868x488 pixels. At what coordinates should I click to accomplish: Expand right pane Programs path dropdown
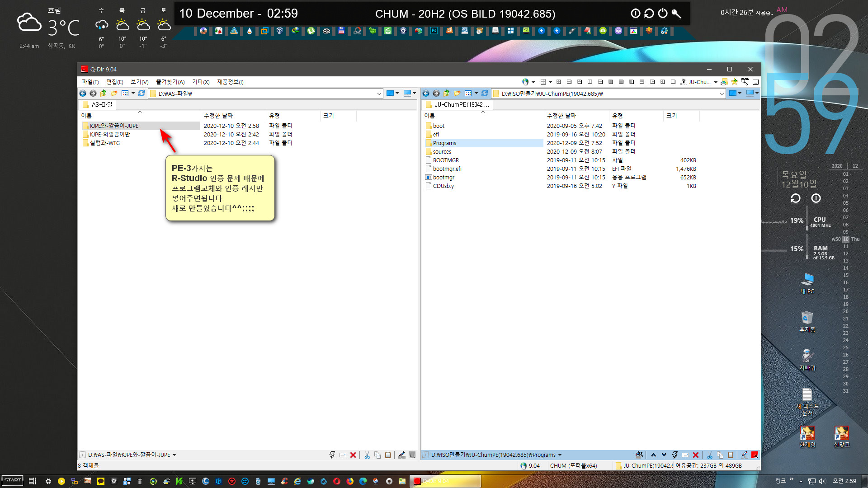tap(560, 455)
